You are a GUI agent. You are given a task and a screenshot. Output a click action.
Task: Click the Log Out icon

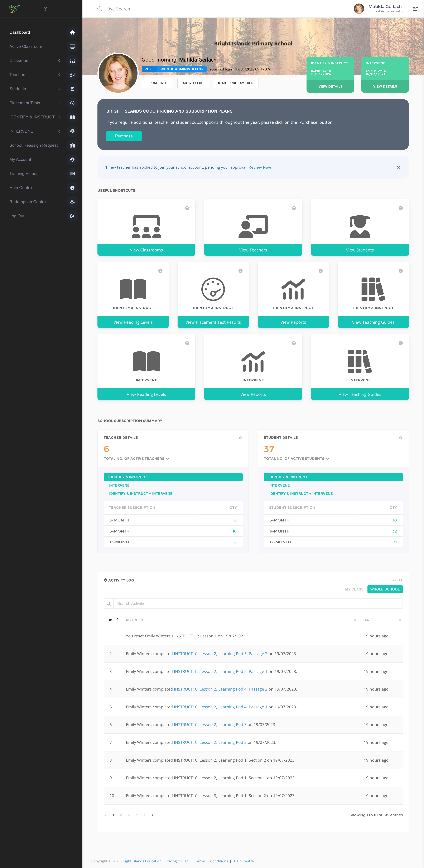click(x=72, y=216)
